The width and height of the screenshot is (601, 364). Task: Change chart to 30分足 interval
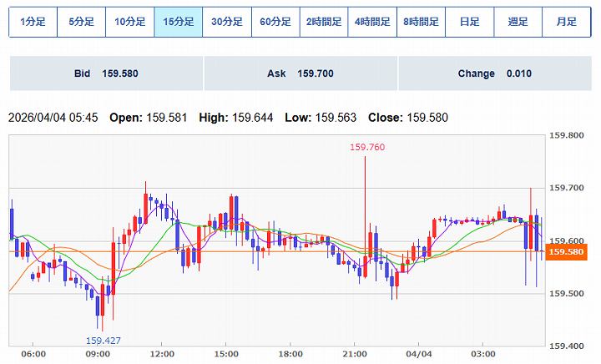click(227, 23)
